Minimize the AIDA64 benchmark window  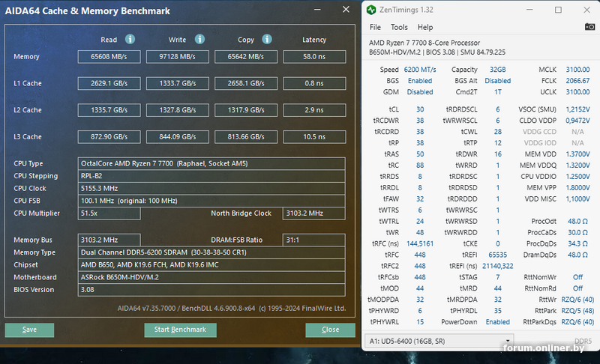(x=317, y=10)
